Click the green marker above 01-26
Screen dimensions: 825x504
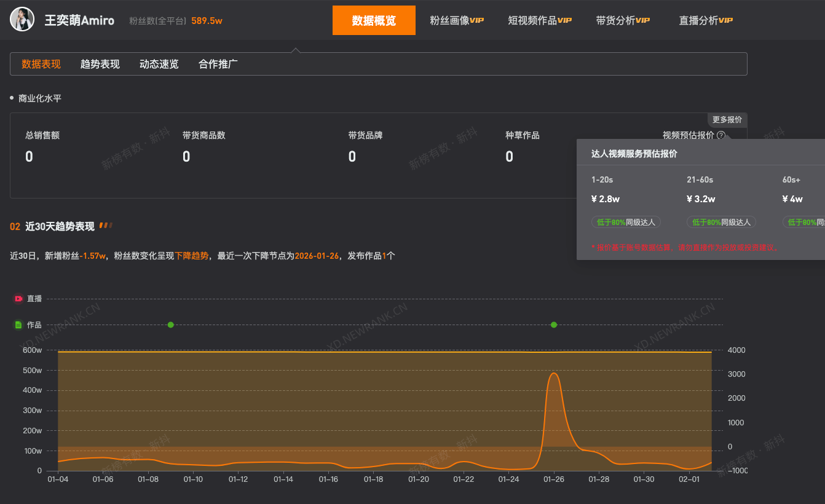pos(554,325)
